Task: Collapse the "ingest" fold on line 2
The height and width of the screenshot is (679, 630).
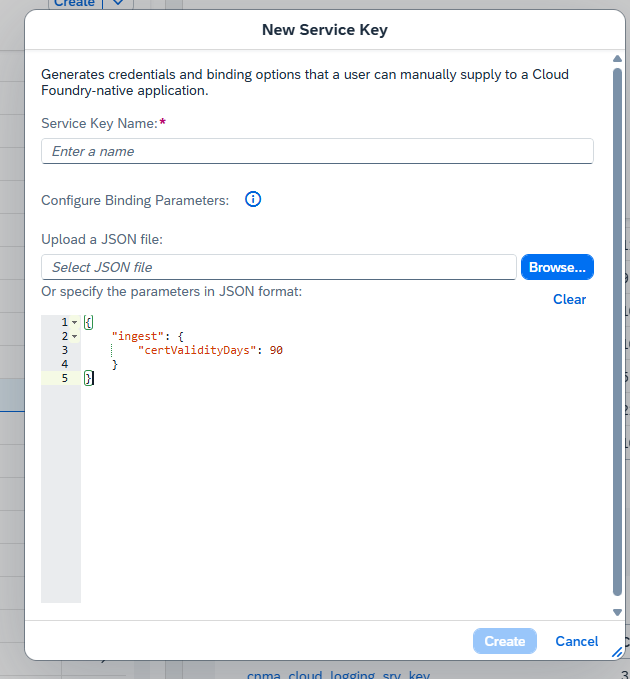Action: pos(74,336)
